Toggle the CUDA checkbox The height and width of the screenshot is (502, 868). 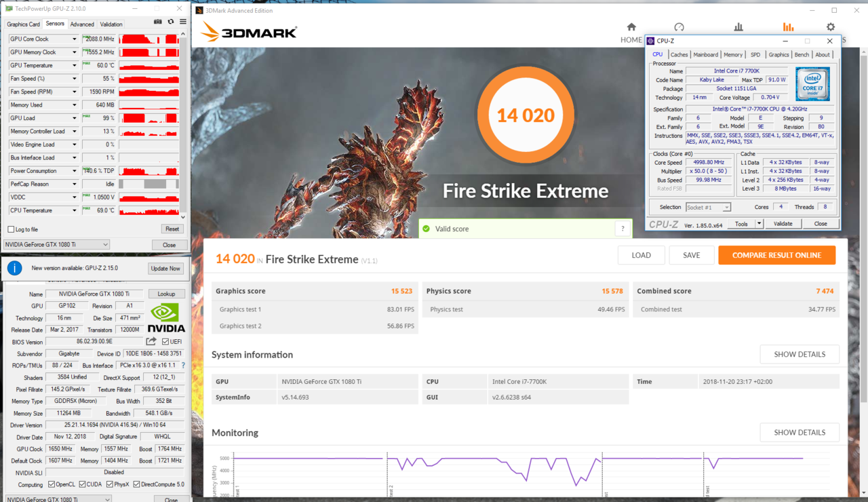click(x=82, y=484)
